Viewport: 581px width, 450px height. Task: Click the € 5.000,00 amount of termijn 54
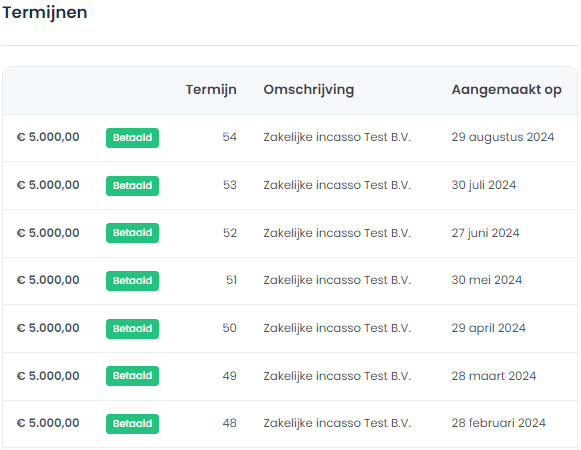pyautogui.click(x=48, y=137)
